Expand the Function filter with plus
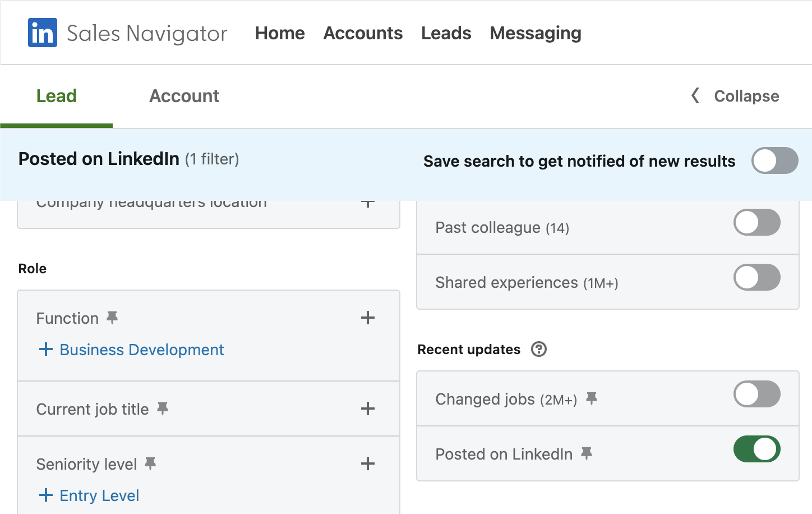 coord(368,318)
